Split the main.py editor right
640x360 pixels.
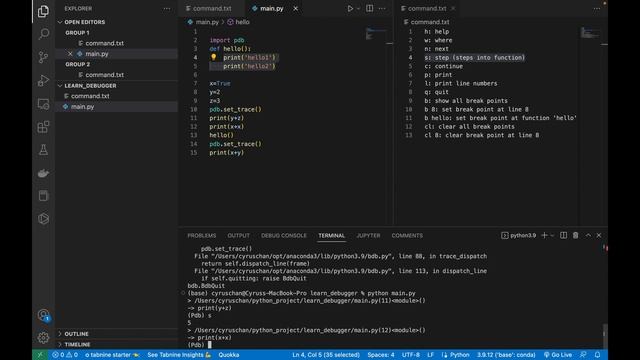tap(369, 8)
